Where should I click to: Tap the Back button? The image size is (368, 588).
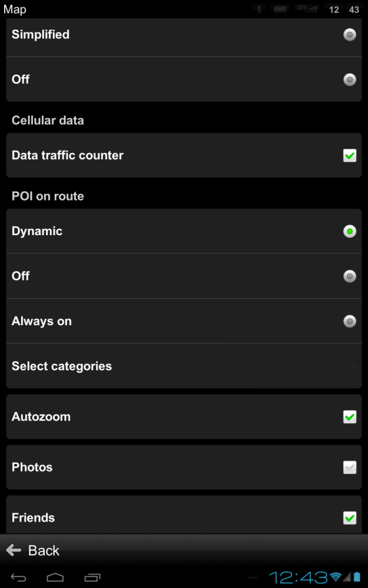(35, 550)
